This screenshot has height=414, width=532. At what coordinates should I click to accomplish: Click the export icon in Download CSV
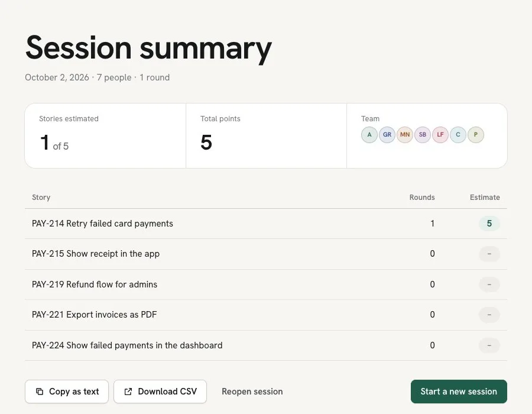point(128,392)
